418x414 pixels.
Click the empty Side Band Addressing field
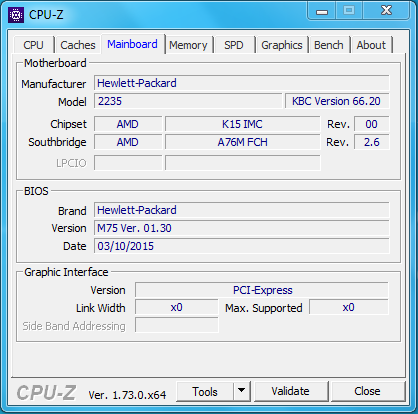[177, 325]
